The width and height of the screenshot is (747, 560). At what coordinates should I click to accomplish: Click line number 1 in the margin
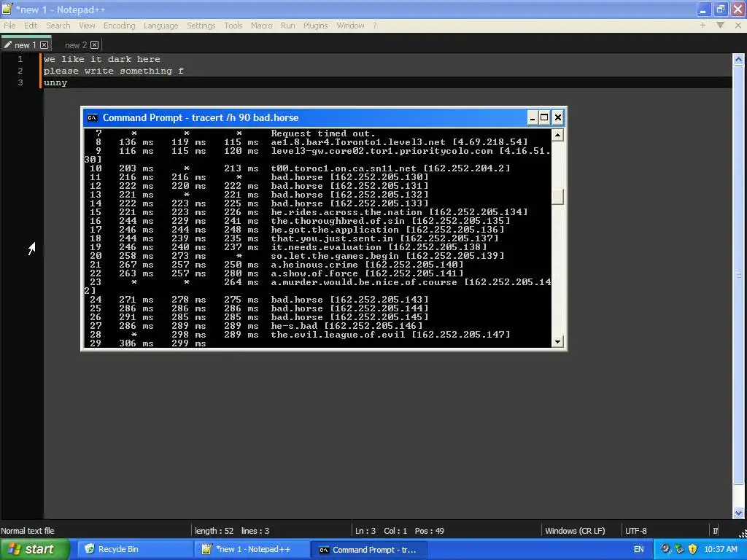point(20,59)
